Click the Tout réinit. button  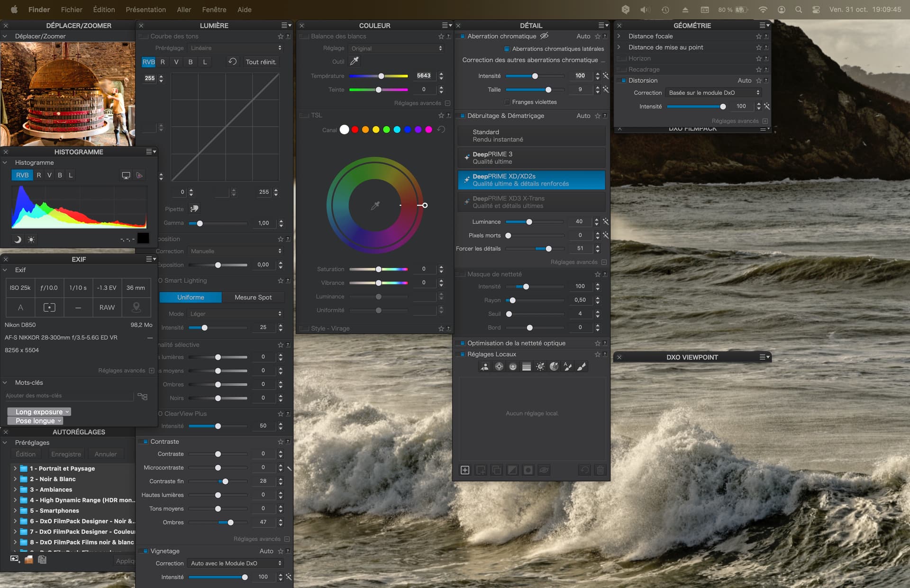pos(261,62)
